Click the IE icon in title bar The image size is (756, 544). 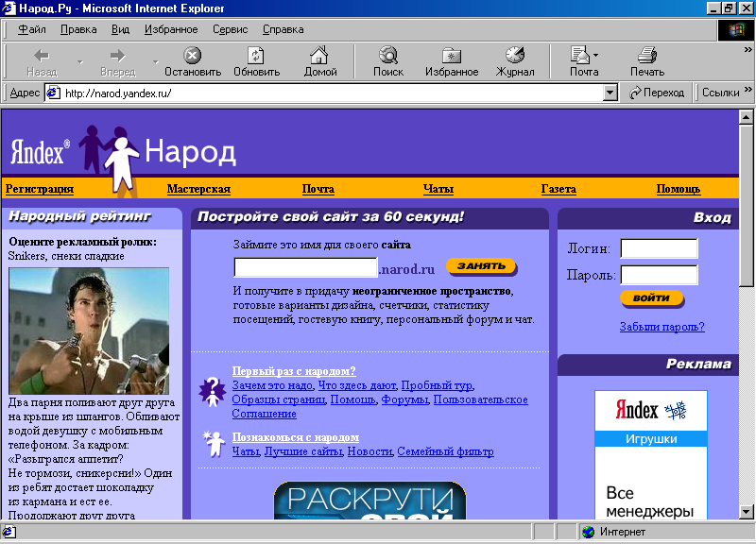9,8
